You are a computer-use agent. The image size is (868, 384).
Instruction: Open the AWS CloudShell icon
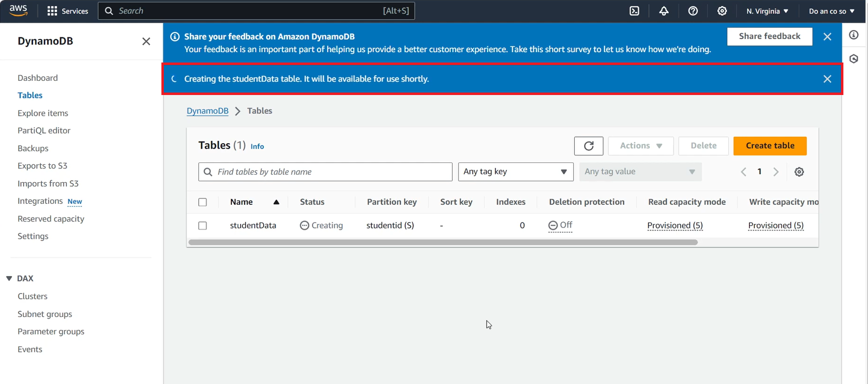pos(634,11)
